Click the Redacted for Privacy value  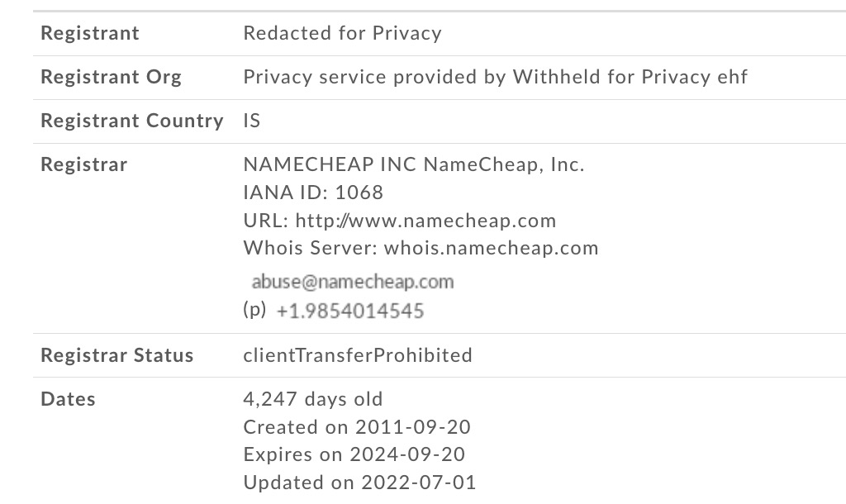[x=343, y=33]
